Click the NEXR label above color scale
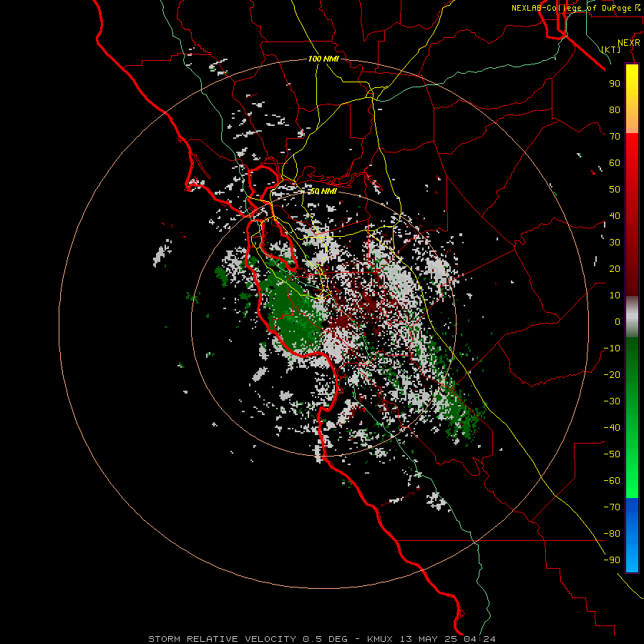Viewport: 644px width, 644px height. [x=629, y=43]
